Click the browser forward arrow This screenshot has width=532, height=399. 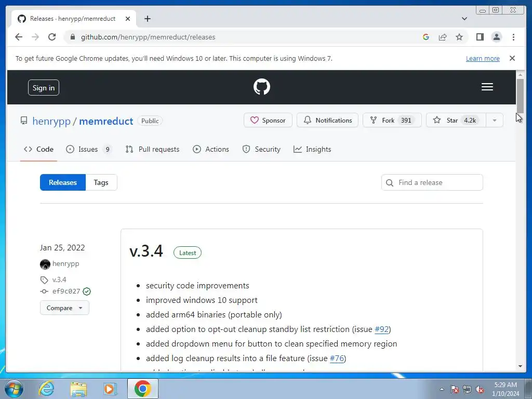click(x=35, y=37)
